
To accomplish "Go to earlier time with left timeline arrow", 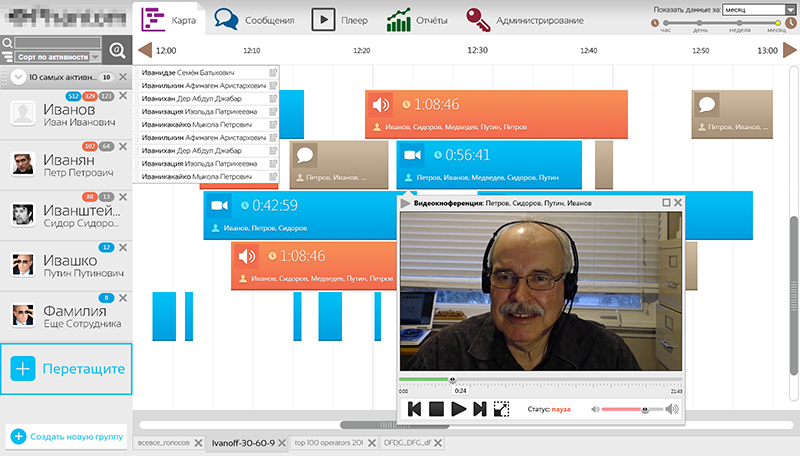I will pyautogui.click(x=145, y=50).
